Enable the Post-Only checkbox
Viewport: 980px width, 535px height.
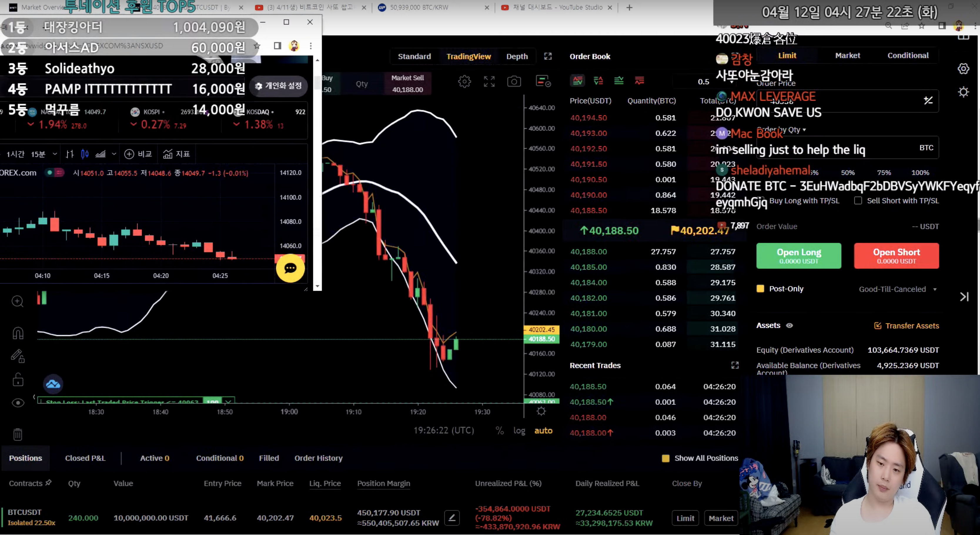tap(760, 289)
